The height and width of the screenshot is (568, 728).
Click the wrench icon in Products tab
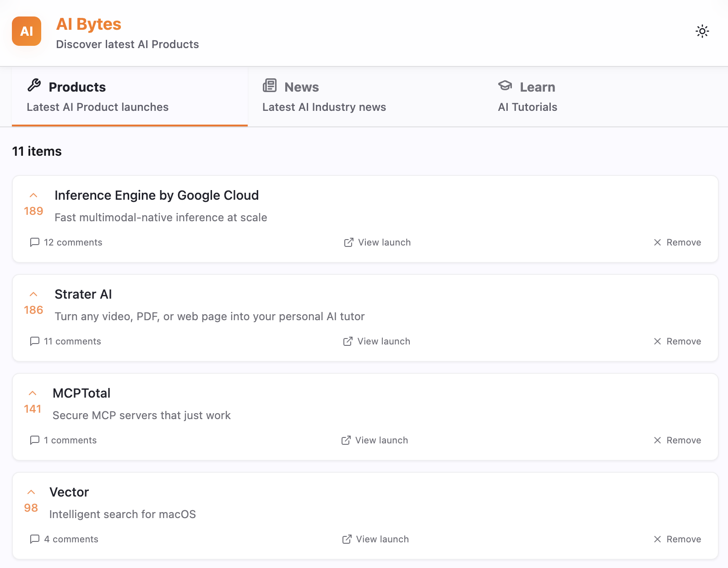[x=34, y=85]
